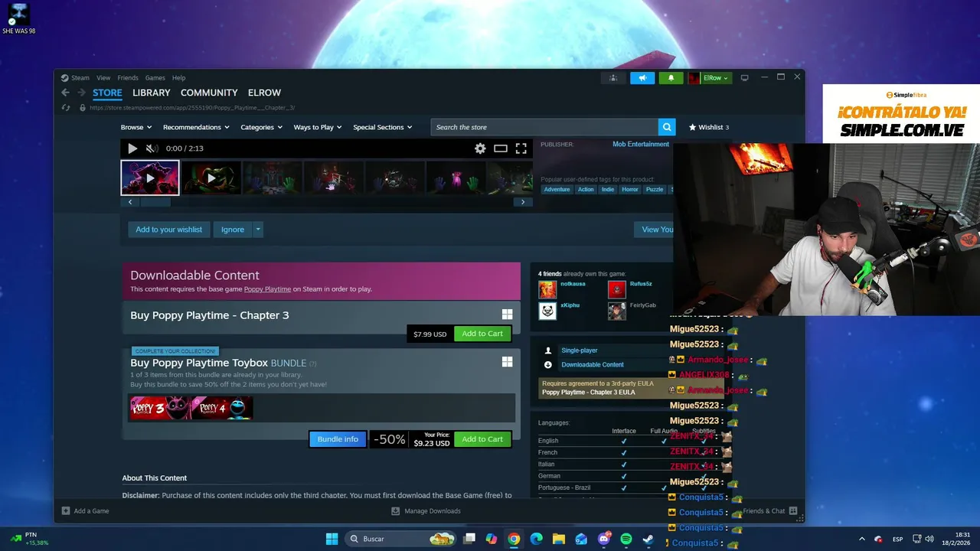Open Discord from the taskbar
Image resolution: width=980 pixels, height=551 pixels.
tap(604, 539)
